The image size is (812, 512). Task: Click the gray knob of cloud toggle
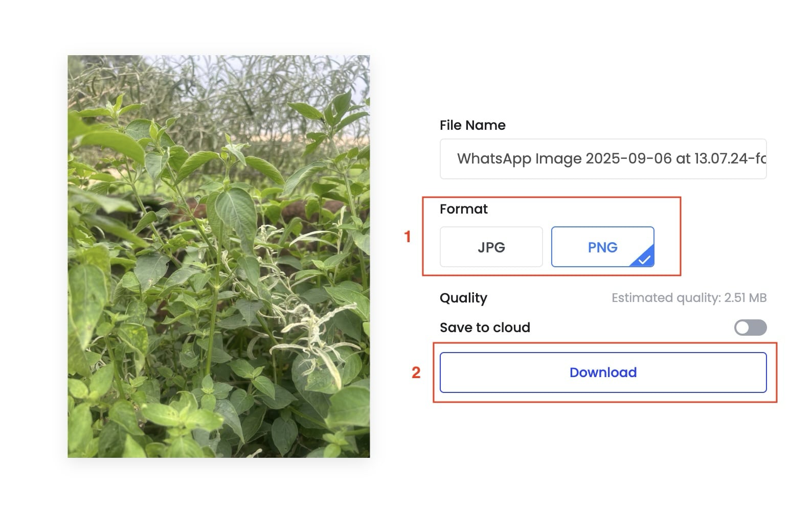742,328
